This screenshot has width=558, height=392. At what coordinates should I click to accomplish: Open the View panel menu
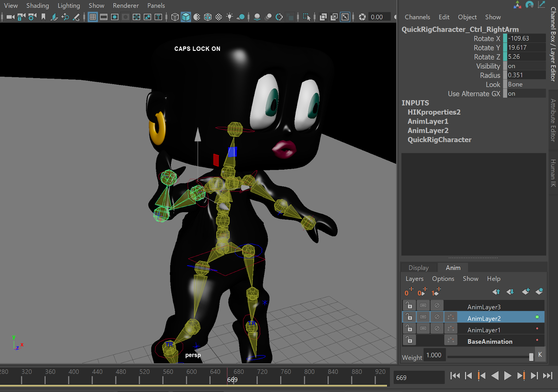click(11, 6)
